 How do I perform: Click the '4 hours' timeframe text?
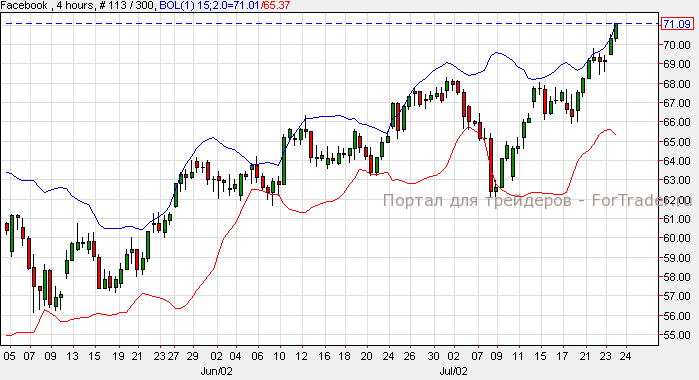(x=75, y=5)
